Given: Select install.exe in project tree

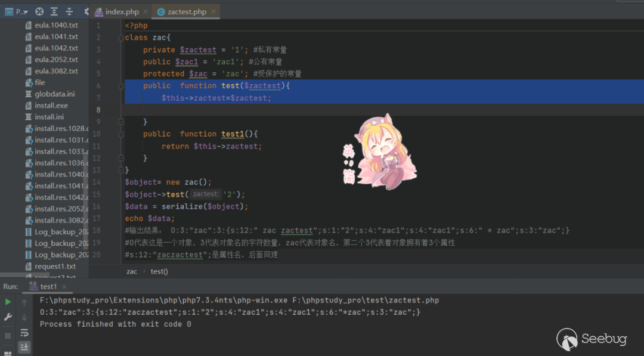Looking at the screenshot, I should (51, 106).
